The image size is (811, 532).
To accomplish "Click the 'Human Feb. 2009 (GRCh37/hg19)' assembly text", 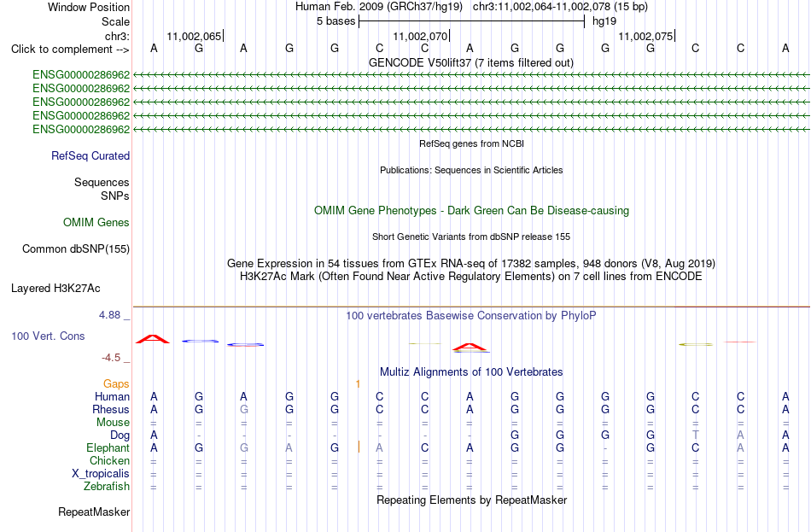I will click(379, 7).
